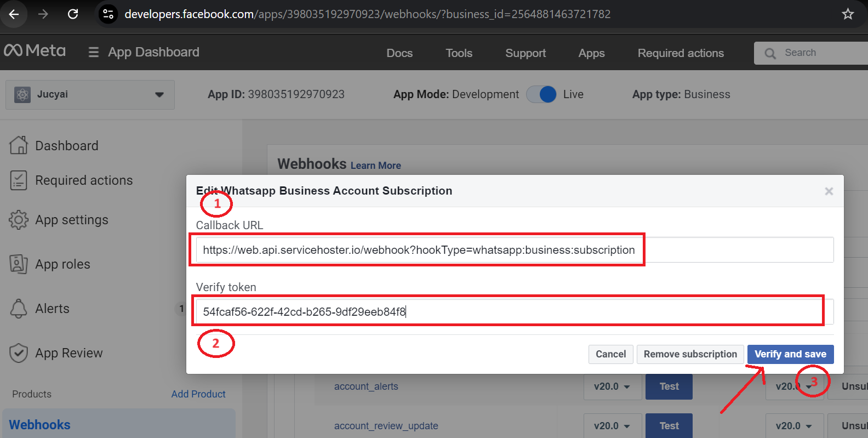Open Support in the top navigation
Viewport: 868px width, 438px height.
point(526,53)
